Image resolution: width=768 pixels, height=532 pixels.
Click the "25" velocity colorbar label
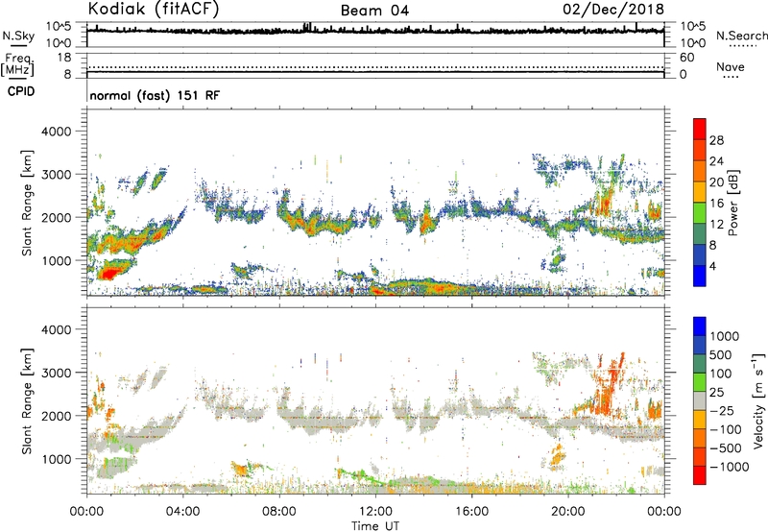click(717, 392)
